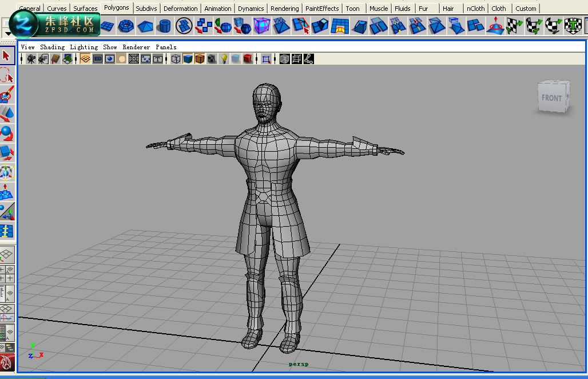This screenshot has height=379, width=588.
Task: Choose the Scale tool in toolbox
Action: point(6,153)
